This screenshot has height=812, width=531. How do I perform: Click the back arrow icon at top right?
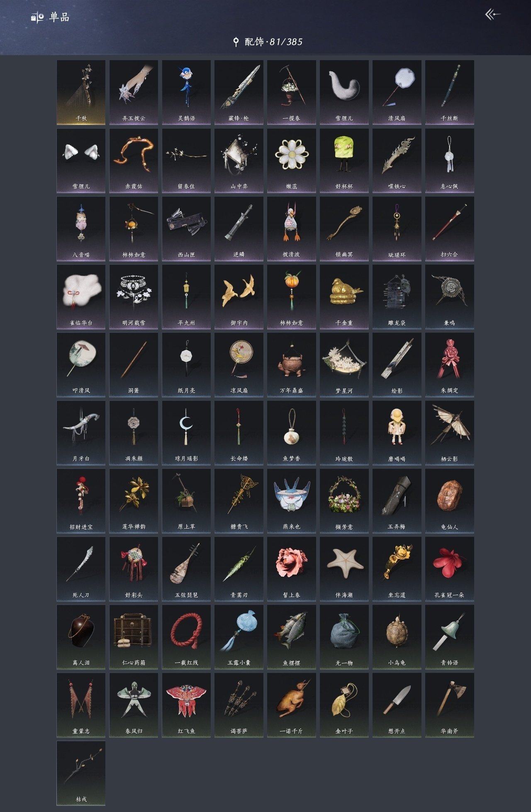coord(493,15)
